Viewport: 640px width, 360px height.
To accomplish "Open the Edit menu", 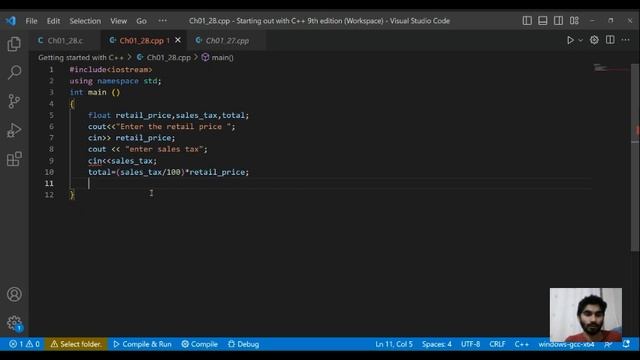I will coord(53,21).
